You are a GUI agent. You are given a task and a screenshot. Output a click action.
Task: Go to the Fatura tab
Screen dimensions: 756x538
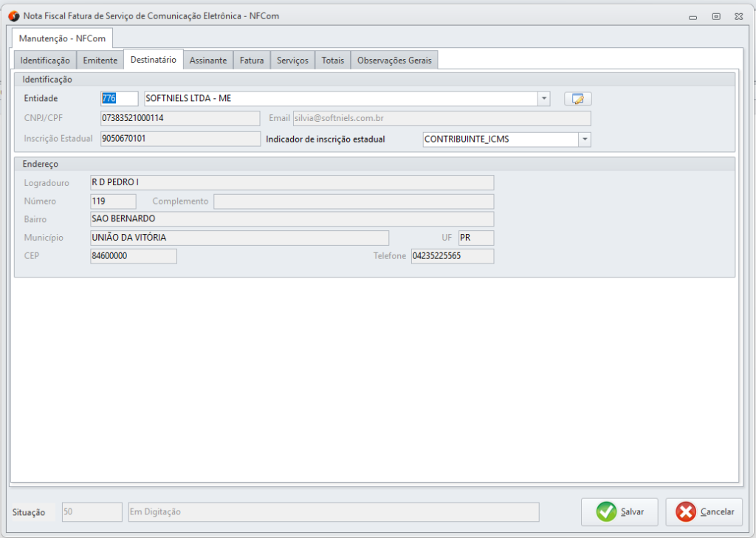[252, 61]
